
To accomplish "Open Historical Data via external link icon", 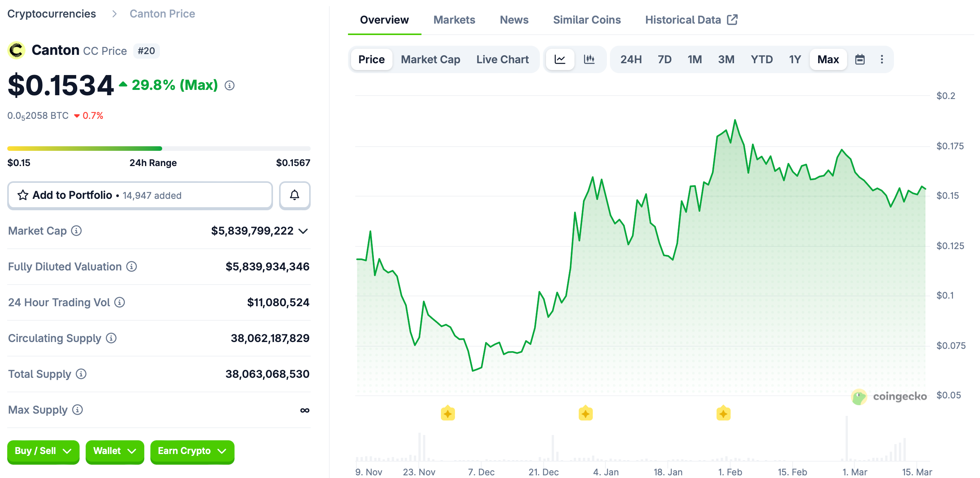I will click(x=733, y=19).
